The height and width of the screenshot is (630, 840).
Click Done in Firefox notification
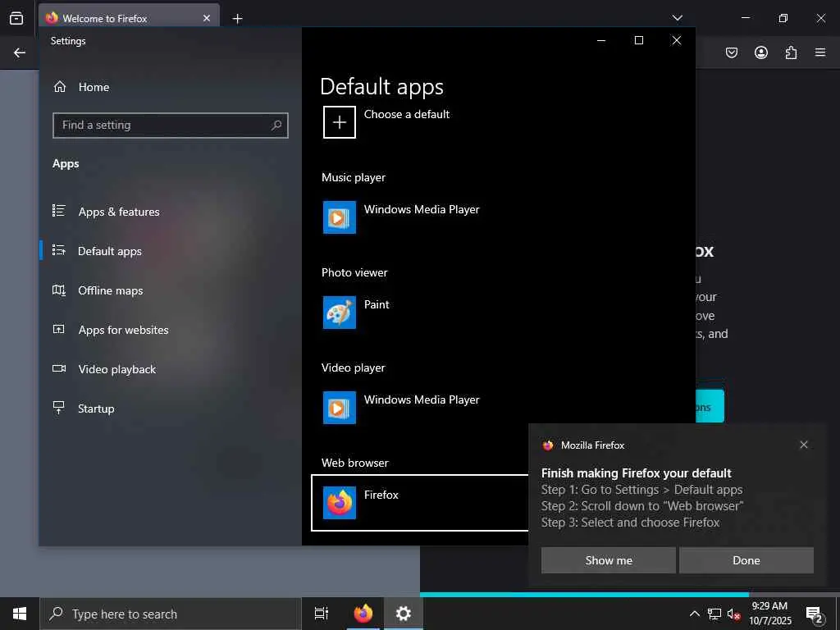(746, 560)
